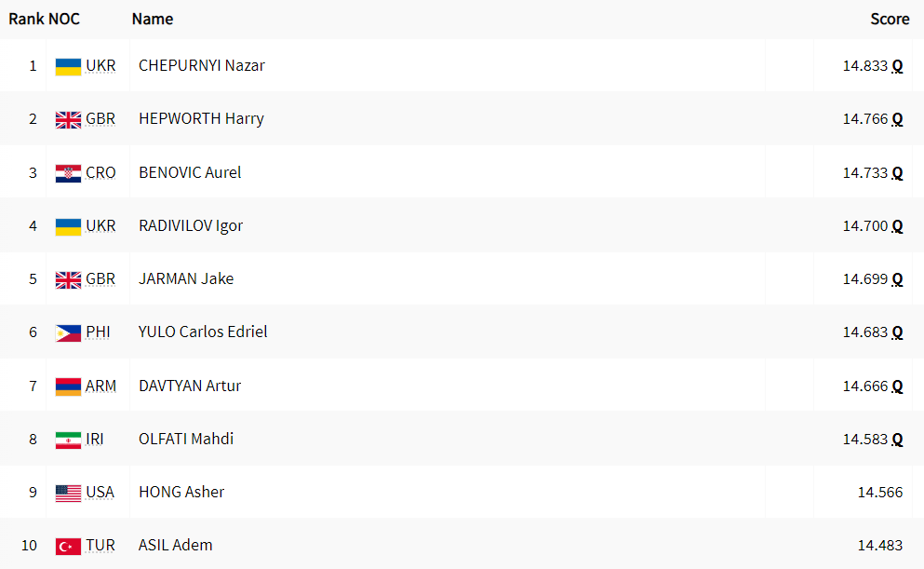Select the Name column header
This screenshot has height=569, width=924.
tap(152, 19)
